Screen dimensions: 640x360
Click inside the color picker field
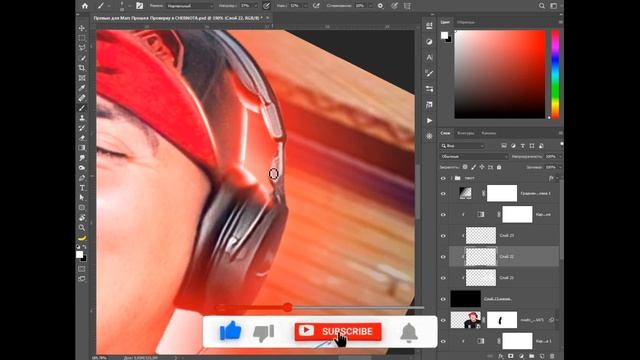pyautogui.click(x=500, y=74)
